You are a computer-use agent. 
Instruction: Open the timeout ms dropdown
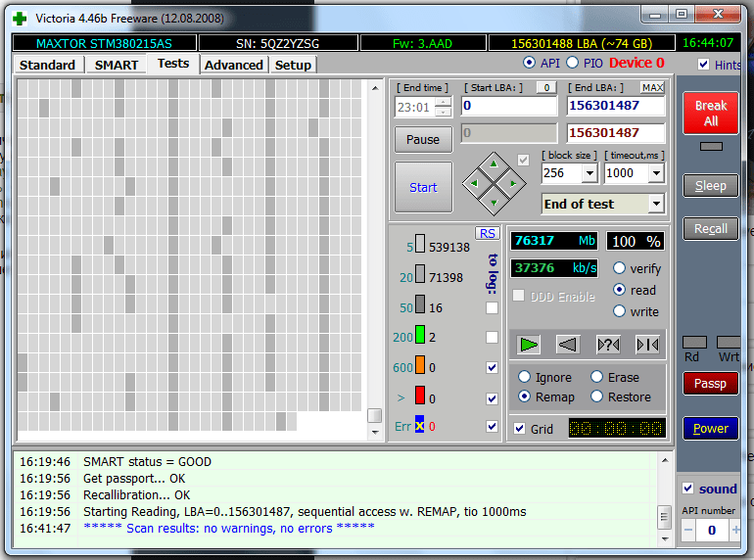tap(654, 173)
